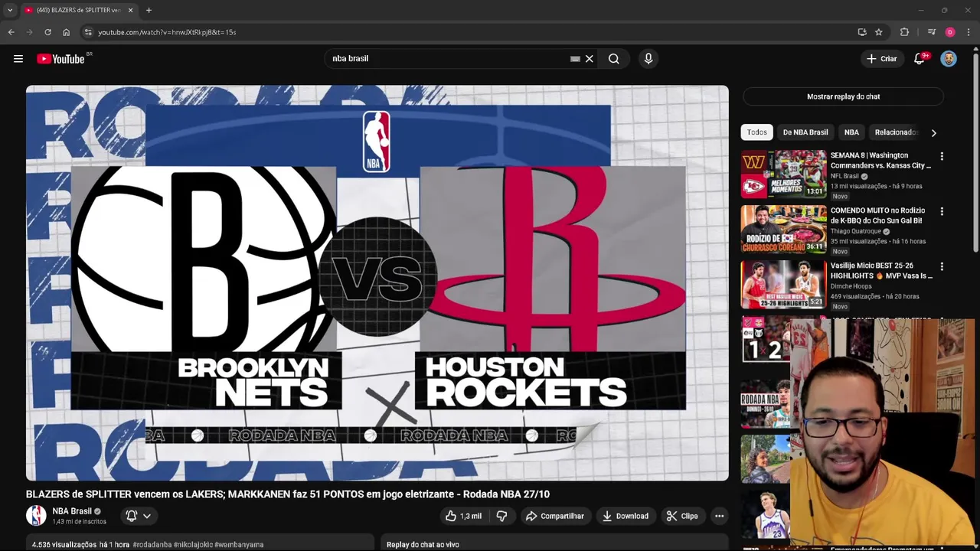Expand notification options chevron for NBA Brasil
Image resolution: width=980 pixels, height=551 pixels.
point(147,516)
